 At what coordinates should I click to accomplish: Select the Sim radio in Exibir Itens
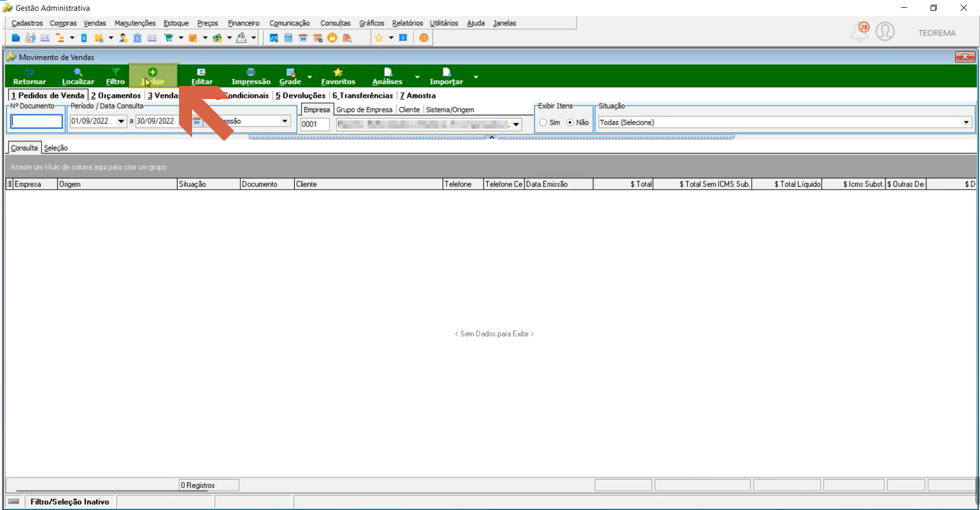(x=543, y=123)
